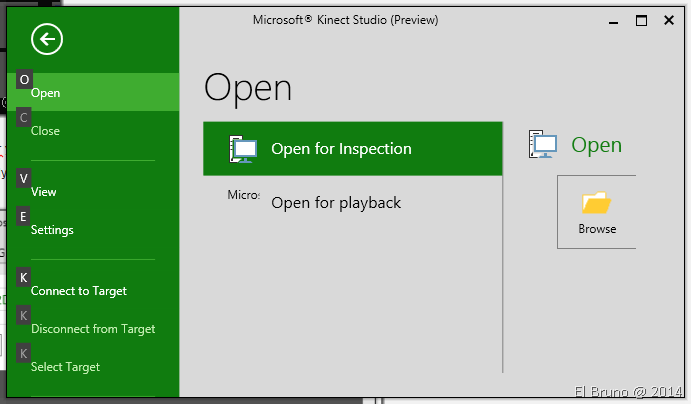Click monitor icon beside green Open heading

[543, 146]
